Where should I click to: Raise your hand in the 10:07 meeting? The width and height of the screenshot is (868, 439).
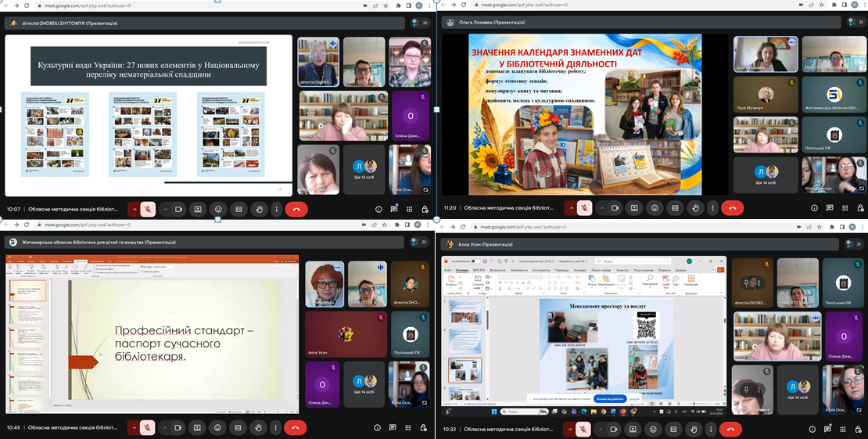[x=258, y=209]
